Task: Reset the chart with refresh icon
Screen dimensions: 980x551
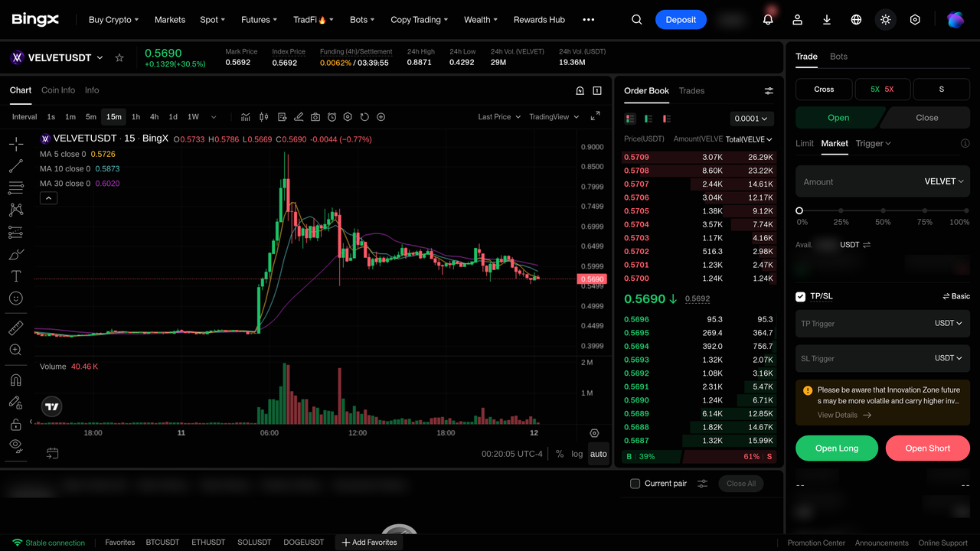Action: pos(364,117)
